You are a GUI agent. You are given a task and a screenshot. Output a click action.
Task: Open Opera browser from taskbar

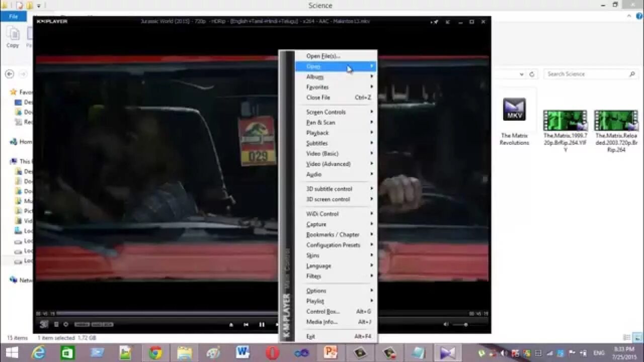[x=272, y=353]
